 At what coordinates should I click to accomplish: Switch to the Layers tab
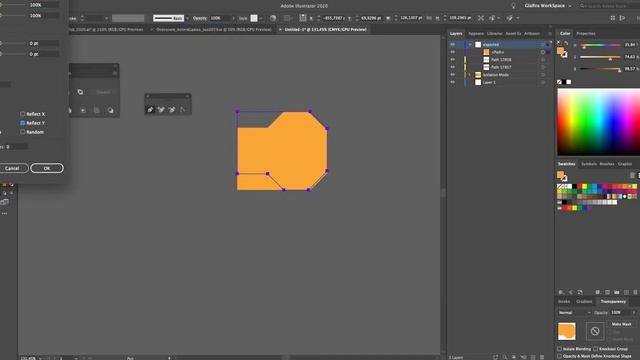(x=456, y=33)
